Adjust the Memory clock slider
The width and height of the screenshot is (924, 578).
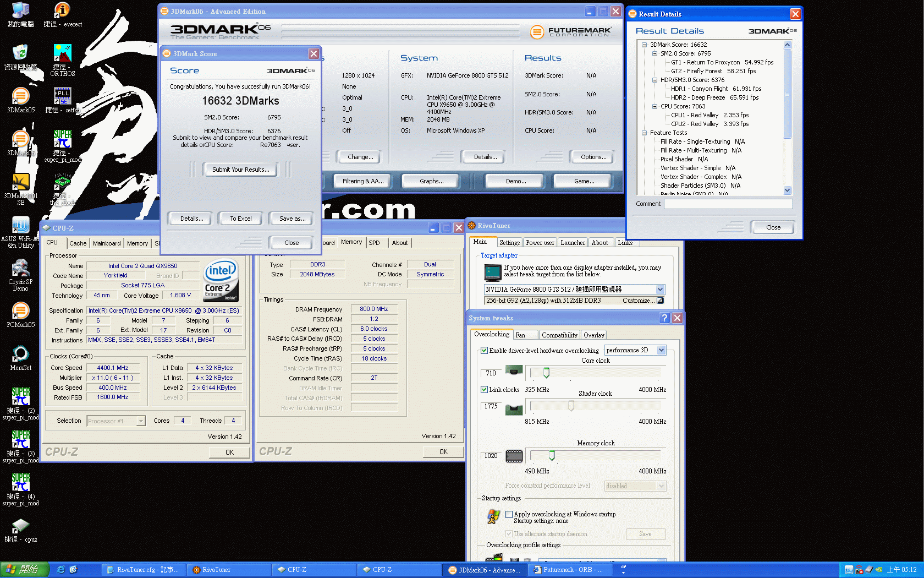pyautogui.click(x=552, y=456)
